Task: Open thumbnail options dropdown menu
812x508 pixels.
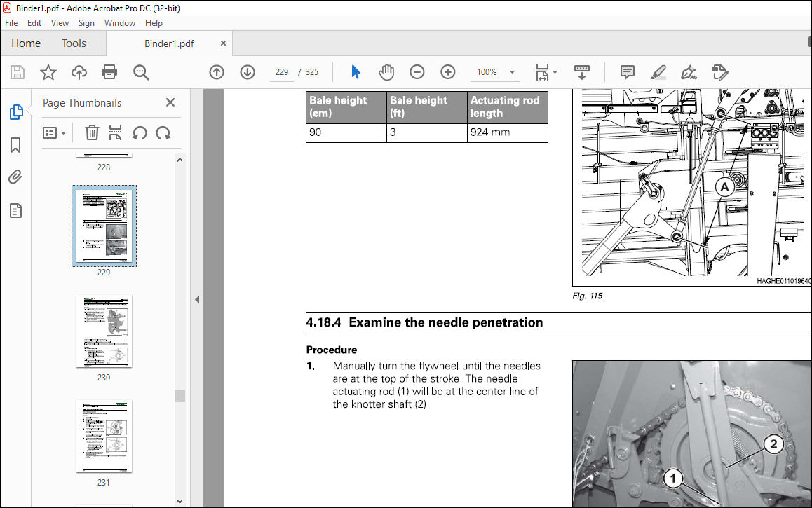Action: (x=55, y=133)
